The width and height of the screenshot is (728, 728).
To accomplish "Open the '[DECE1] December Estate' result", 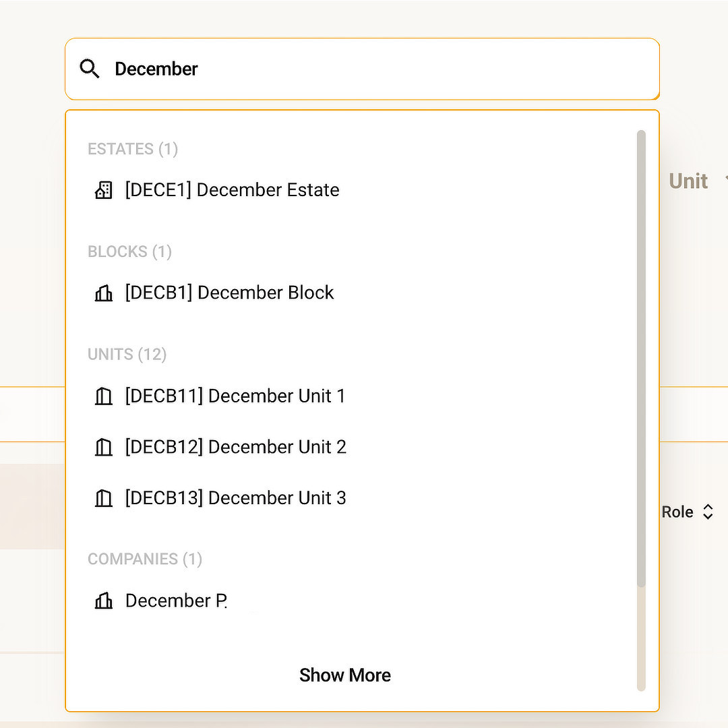I will coord(232,190).
